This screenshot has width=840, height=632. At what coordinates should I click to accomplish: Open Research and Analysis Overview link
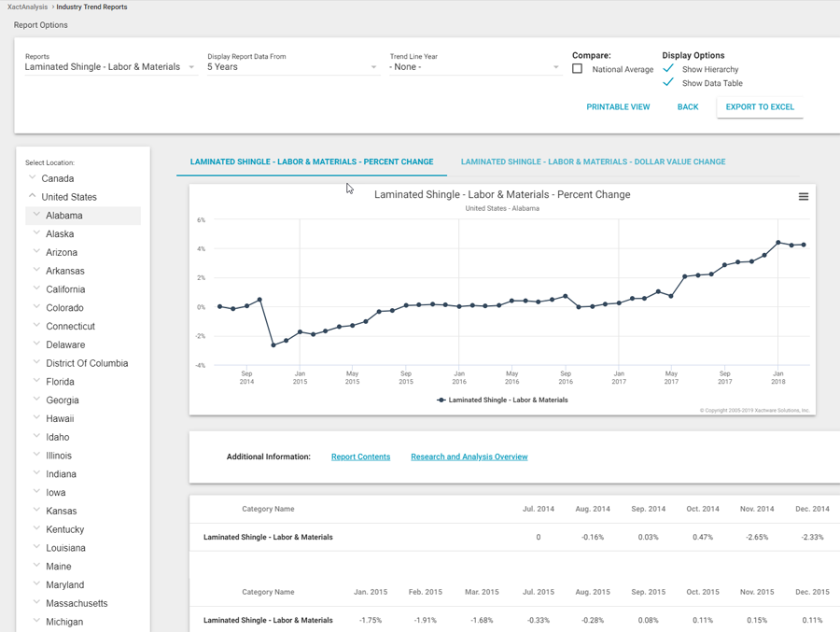pyautogui.click(x=469, y=457)
